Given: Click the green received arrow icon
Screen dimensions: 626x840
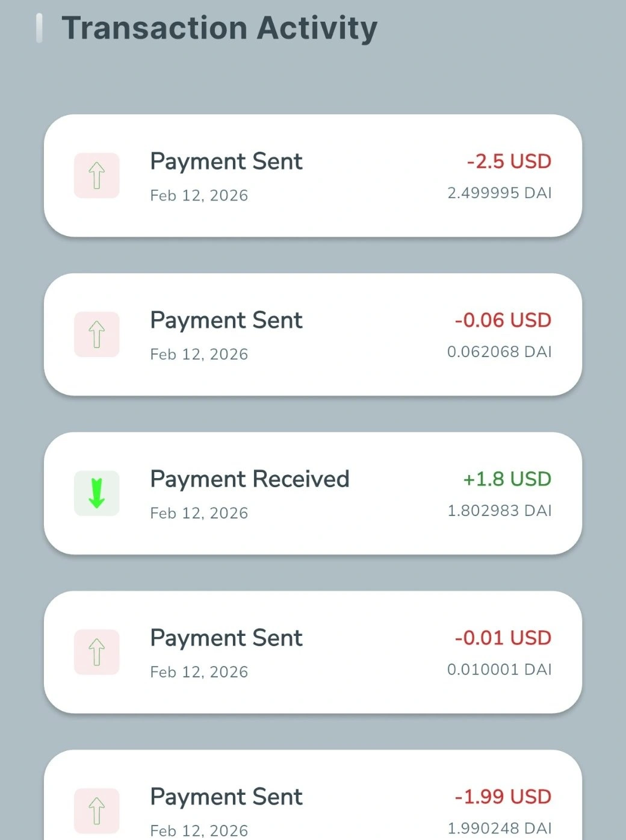Looking at the screenshot, I should point(97,494).
